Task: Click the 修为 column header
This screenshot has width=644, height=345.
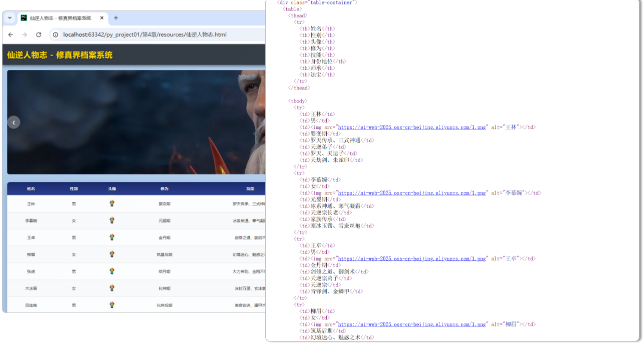Action: [x=164, y=189]
